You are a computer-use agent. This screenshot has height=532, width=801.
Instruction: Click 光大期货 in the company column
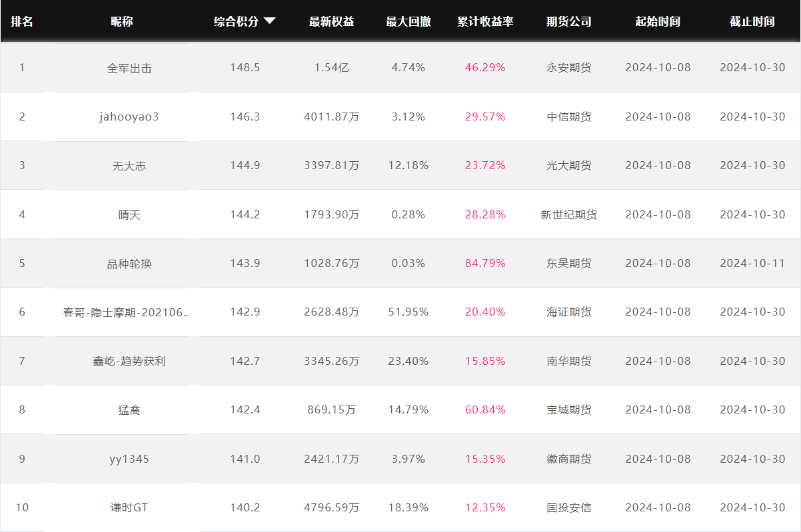(568, 165)
